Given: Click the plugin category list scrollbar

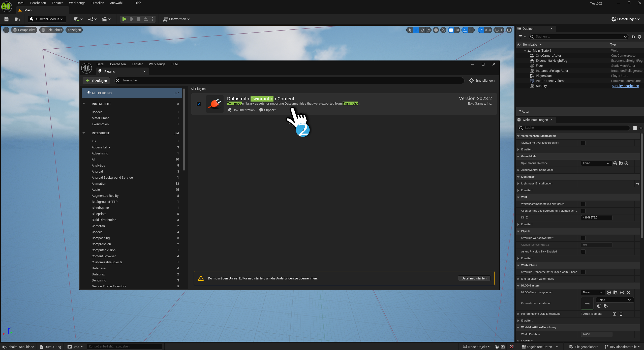Looking at the screenshot, I should click(184, 130).
